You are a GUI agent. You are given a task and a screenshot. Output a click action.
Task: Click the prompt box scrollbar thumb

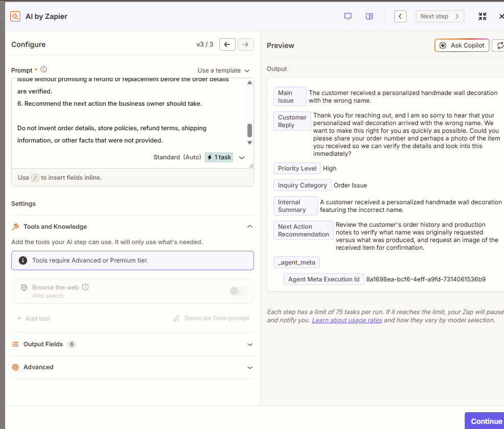click(x=249, y=130)
